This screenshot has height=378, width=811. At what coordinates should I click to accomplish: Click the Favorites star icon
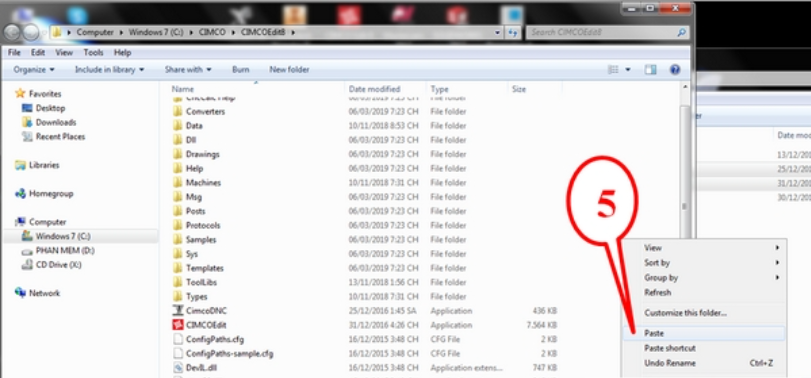[20, 94]
